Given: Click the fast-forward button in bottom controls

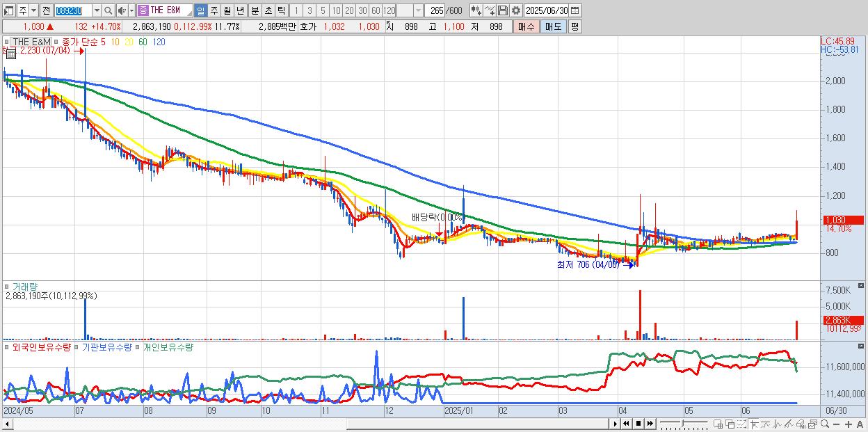Looking at the screenshot, I should click(x=650, y=424).
